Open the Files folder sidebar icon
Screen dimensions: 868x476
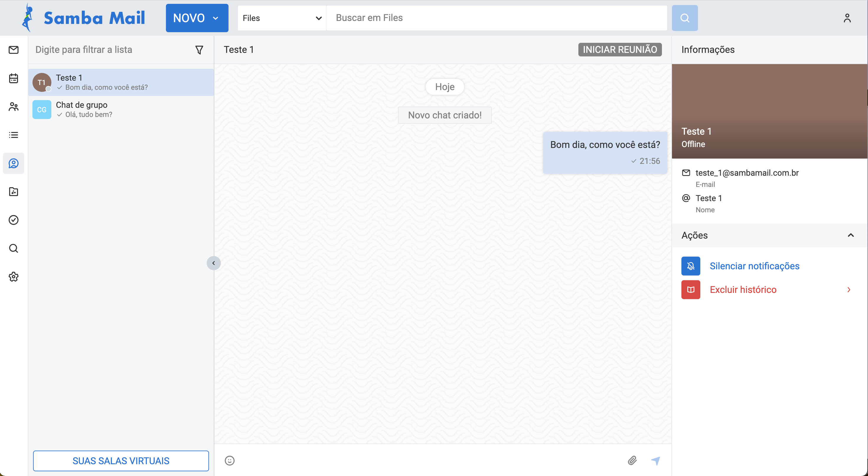point(14,192)
